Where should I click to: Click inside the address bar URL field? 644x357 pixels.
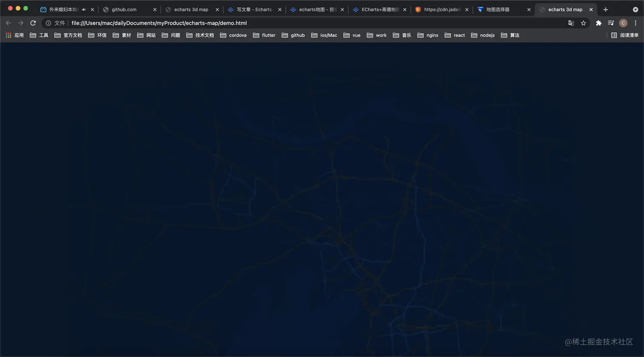tap(170, 23)
